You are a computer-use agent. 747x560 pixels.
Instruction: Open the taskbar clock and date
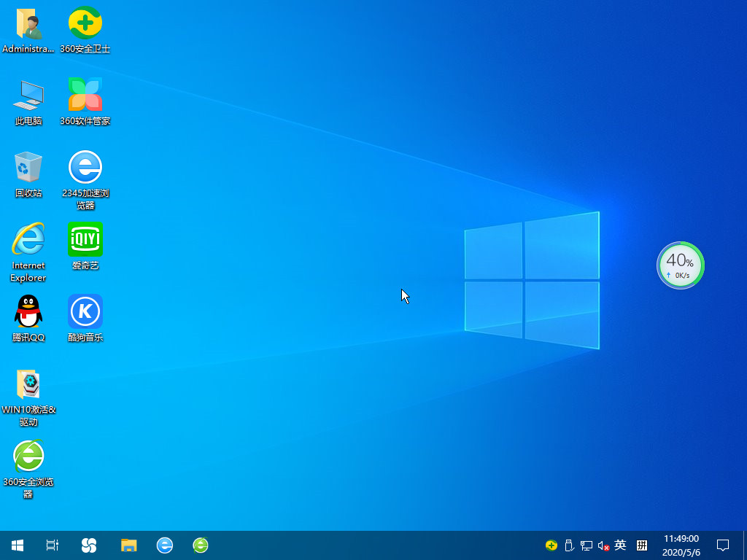pyautogui.click(x=681, y=545)
